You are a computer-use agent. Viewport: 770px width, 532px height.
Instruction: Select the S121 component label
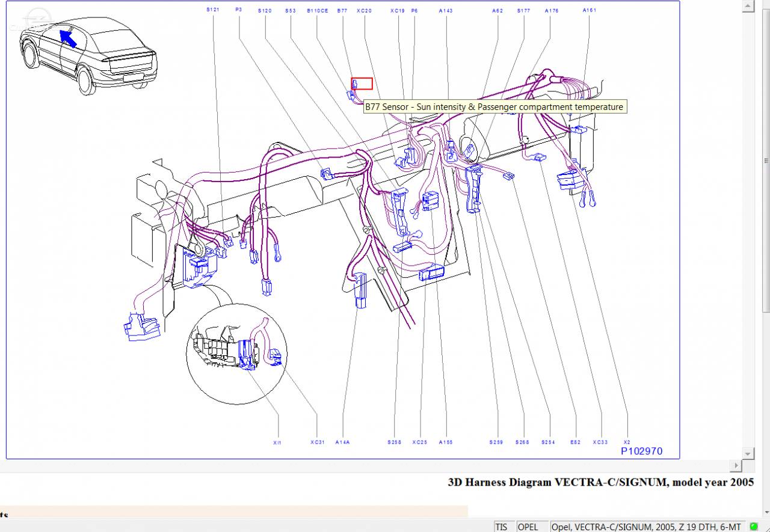[x=212, y=10]
